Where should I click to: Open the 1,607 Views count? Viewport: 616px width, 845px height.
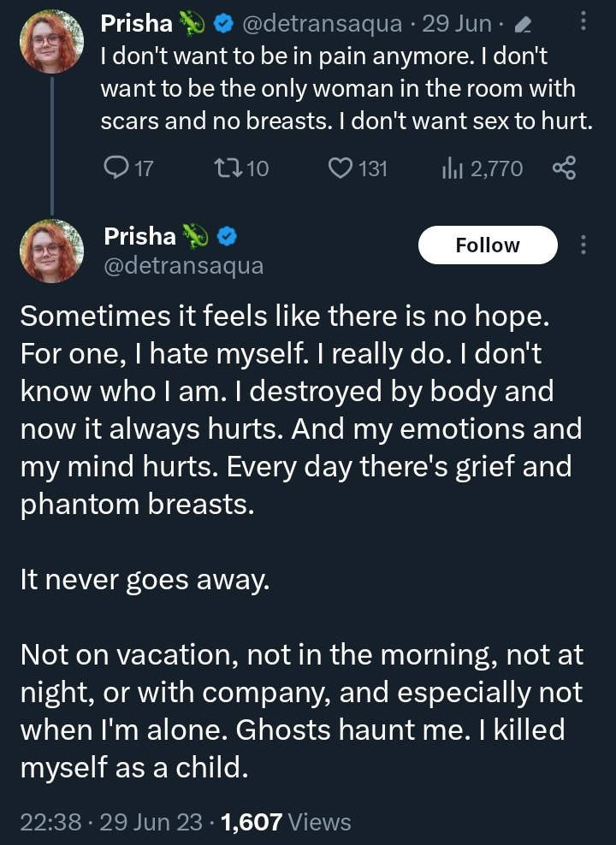[286, 822]
